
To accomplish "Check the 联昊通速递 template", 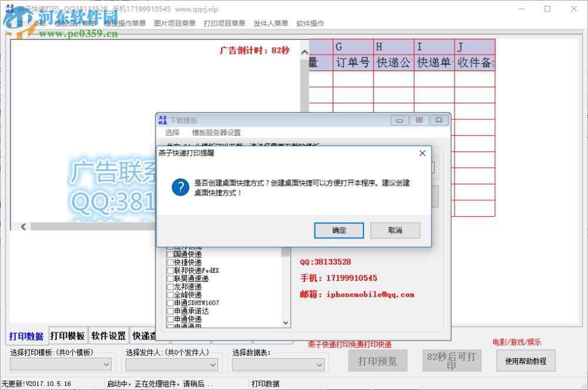I will pyautogui.click(x=170, y=279).
